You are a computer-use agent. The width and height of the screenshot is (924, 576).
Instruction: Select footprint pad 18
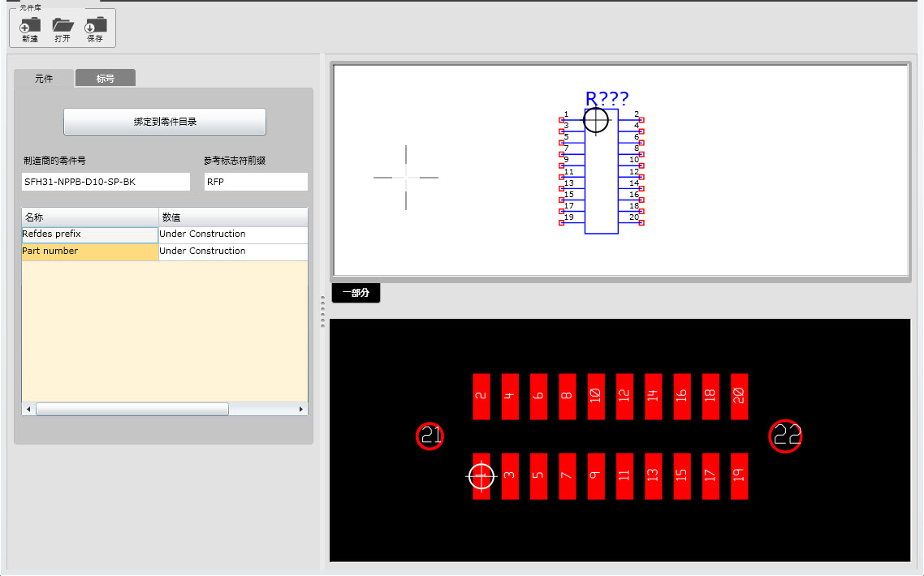point(710,397)
